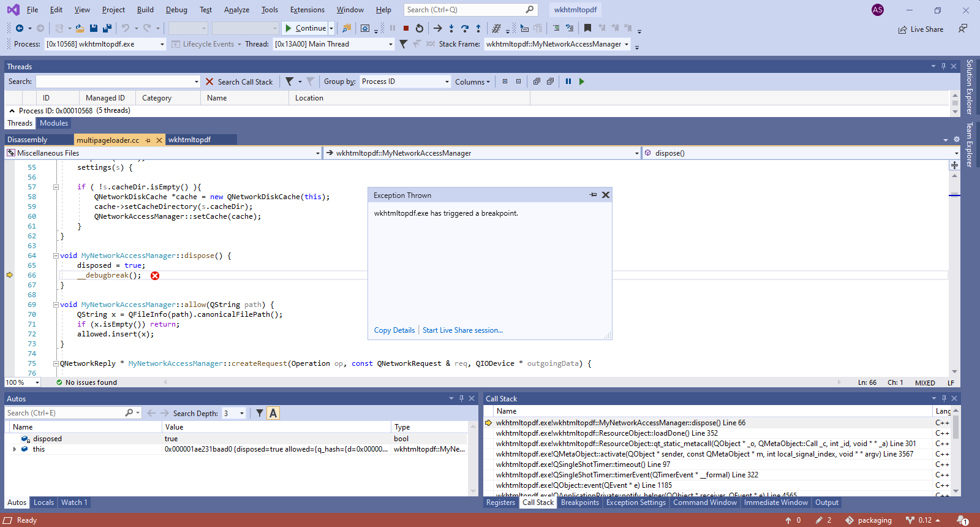The image size is (980, 527).
Task: Click the Step Out icon
Action: point(478,28)
